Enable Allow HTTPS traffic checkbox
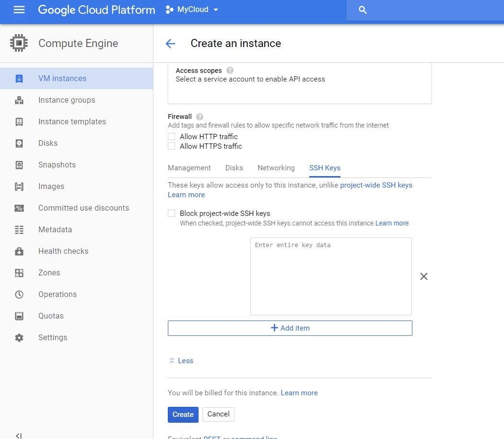Image resolution: width=504 pixels, height=439 pixels. [172, 146]
